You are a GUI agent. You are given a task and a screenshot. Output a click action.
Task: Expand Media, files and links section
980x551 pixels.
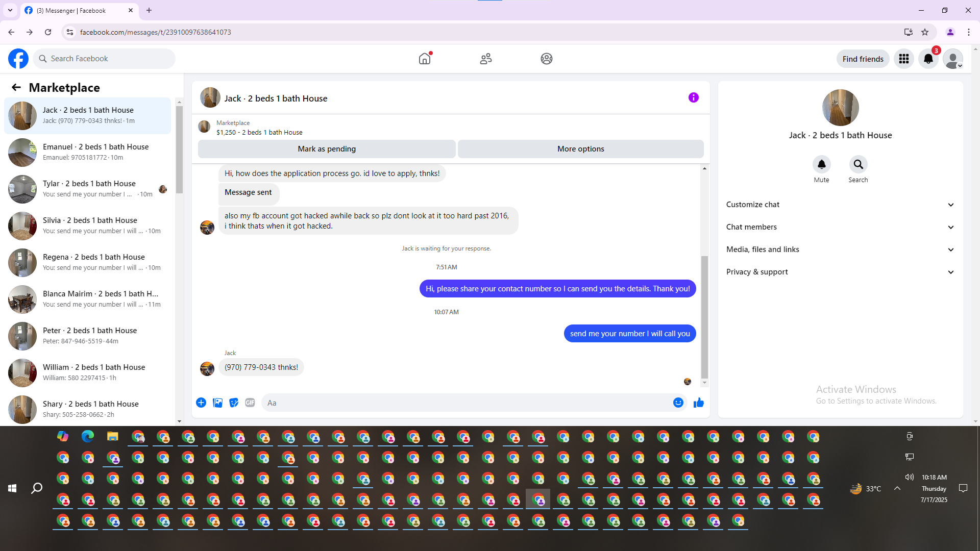pos(840,249)
